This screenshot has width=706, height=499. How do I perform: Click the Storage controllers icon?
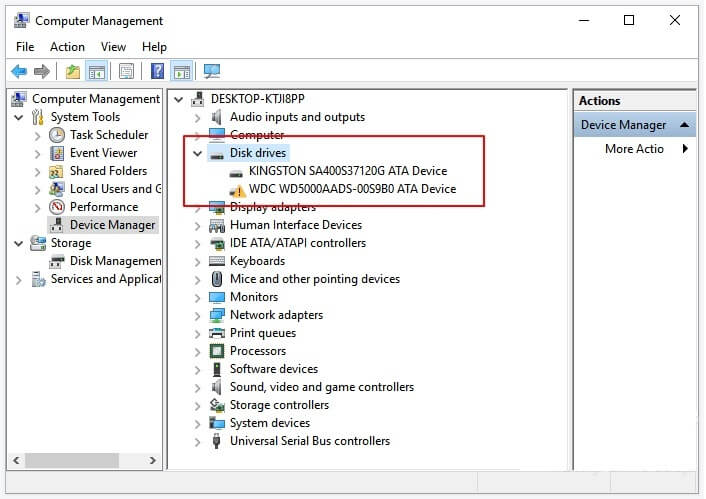pyautogui.click(x=217, y=405)
